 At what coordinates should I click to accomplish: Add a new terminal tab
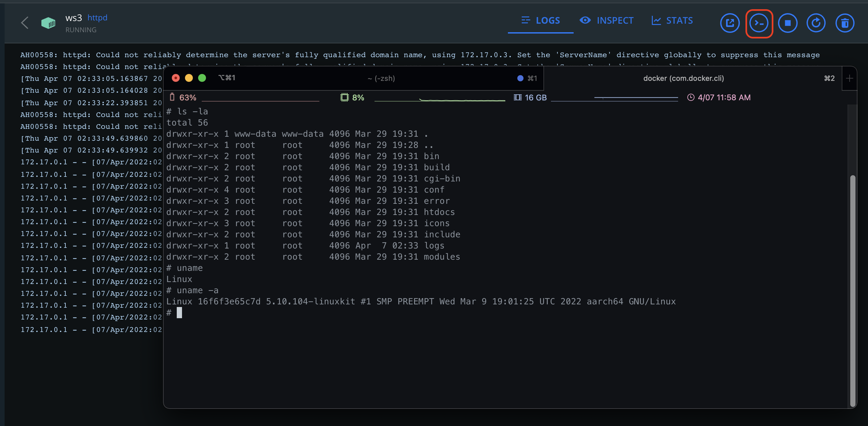pos(849,78)
